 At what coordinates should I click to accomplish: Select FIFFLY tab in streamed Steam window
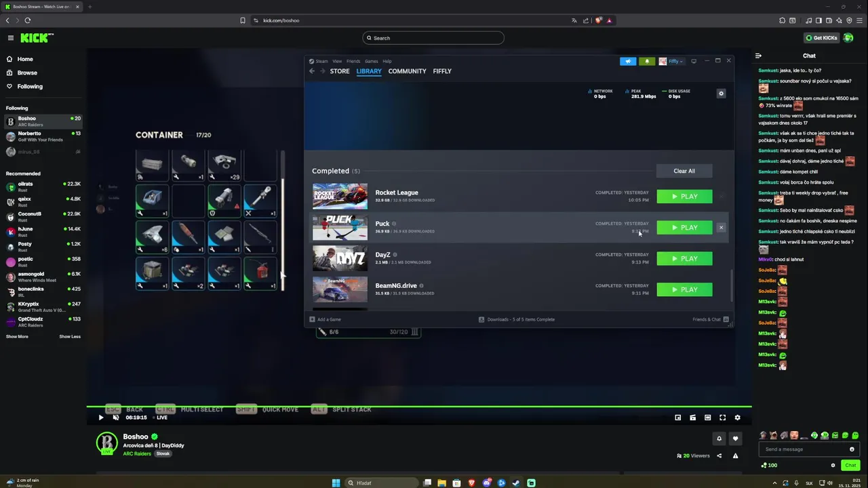442,71
